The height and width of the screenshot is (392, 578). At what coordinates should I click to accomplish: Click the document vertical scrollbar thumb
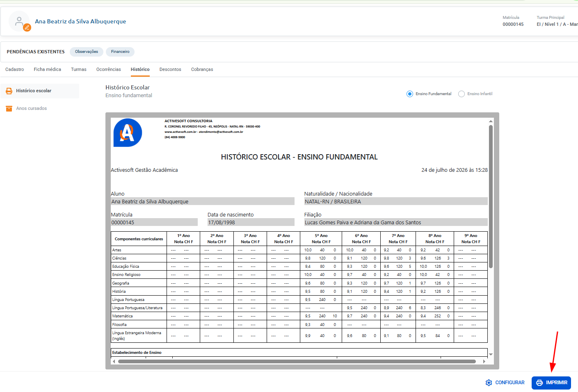(491, 197)
